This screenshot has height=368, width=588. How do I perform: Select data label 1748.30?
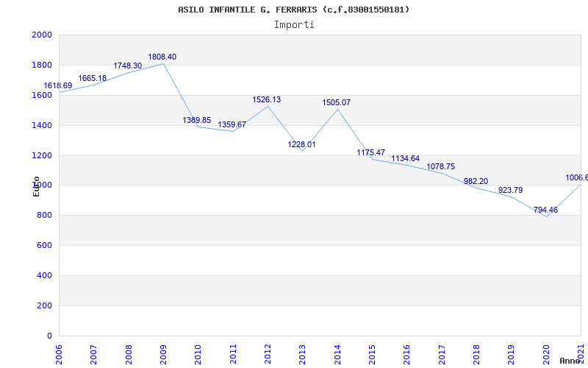pyautogui.click(x=127, y=66)
